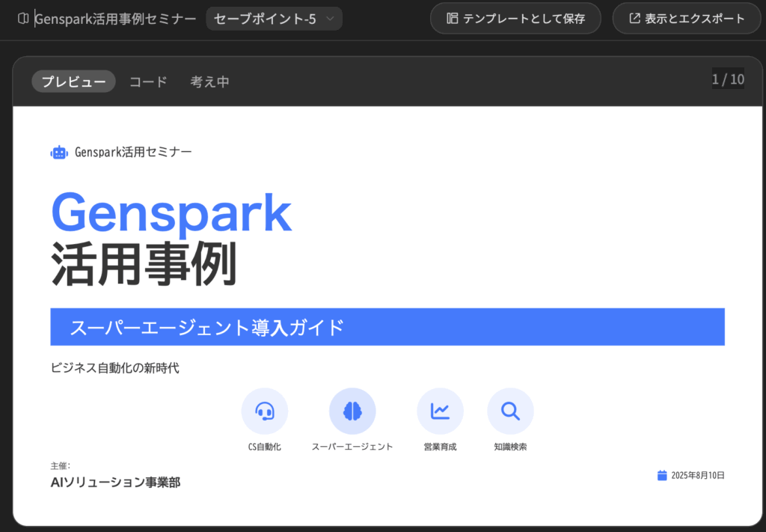Click the AIソリューション事業部 text
Screen dimensions: 766x532
click(x=115, y=483)
